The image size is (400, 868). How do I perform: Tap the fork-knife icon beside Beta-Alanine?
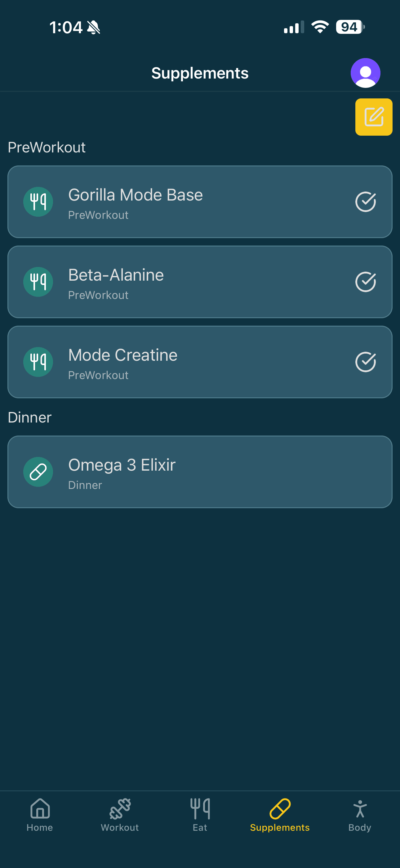pyautogui.click(x=38, y=282)
